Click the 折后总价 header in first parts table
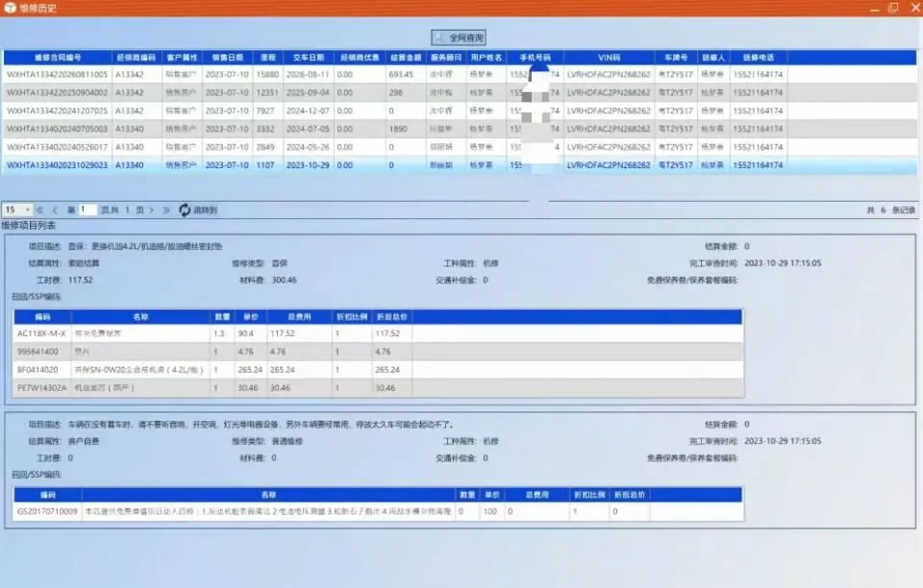Viewport: 923px width, 588px height. [391, 317]
